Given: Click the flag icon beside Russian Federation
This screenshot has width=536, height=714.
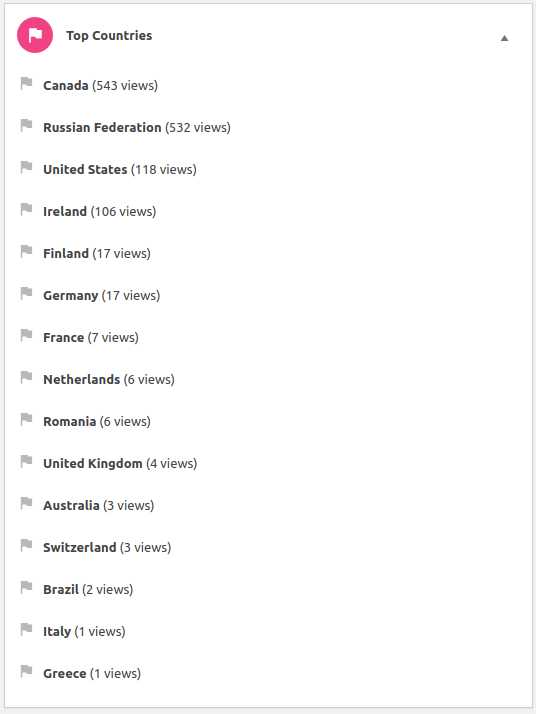Looking at the screenshot, I should click(x=26, y=126).
